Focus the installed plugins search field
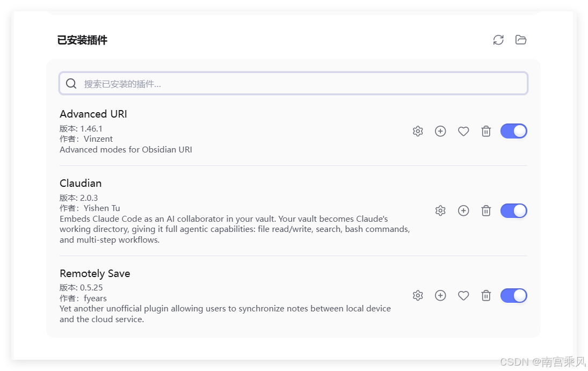Screen dimensions: 588x371 pos(293,83)
